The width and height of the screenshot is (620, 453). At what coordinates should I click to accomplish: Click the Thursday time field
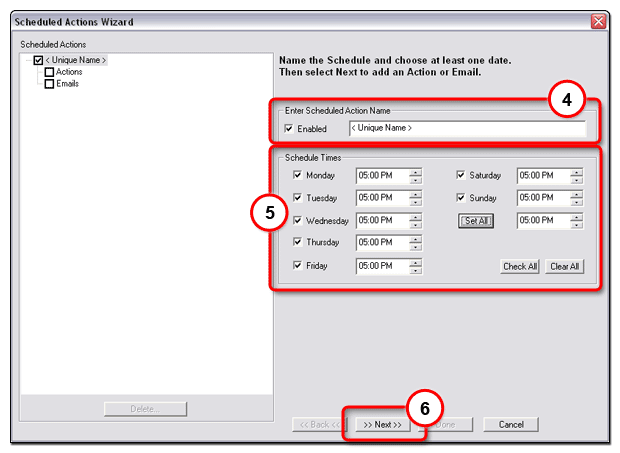[x=381, y=243]
